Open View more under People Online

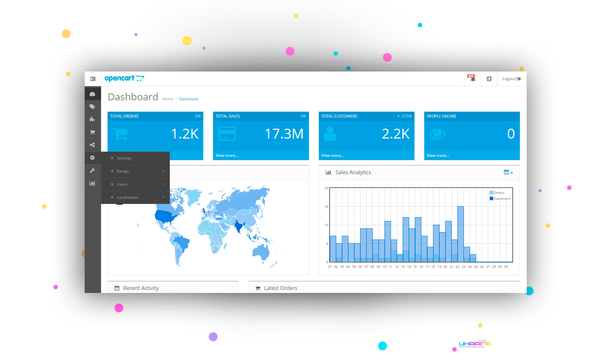point(438,156)
